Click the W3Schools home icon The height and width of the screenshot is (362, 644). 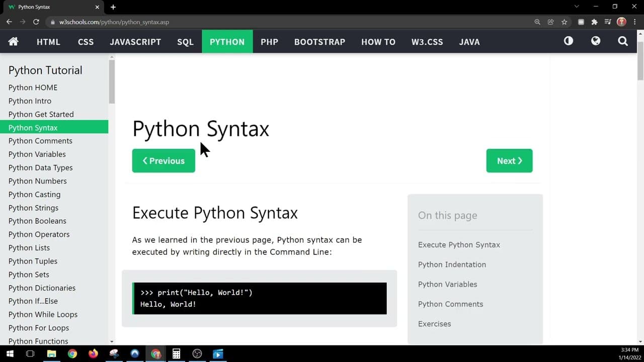(13, 42)
